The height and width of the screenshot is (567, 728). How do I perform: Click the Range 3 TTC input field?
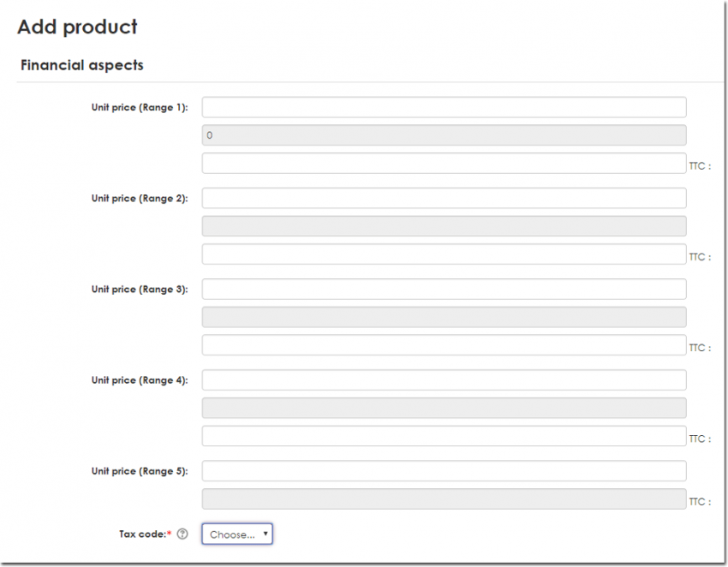(x=444, y=345)
